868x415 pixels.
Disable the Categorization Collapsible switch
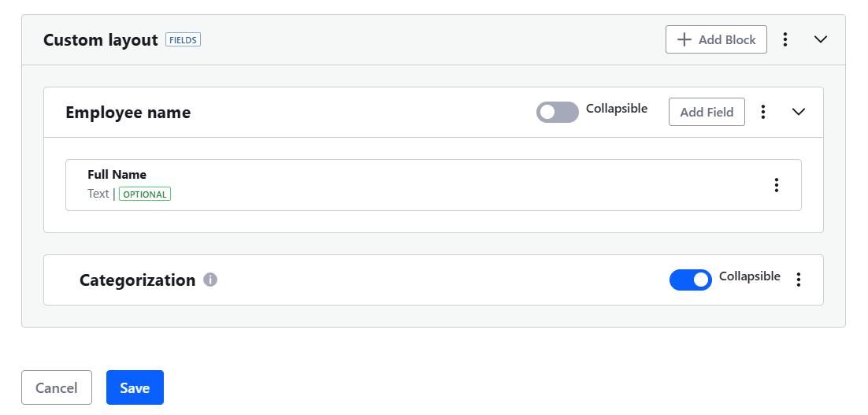tap(690, 280)
